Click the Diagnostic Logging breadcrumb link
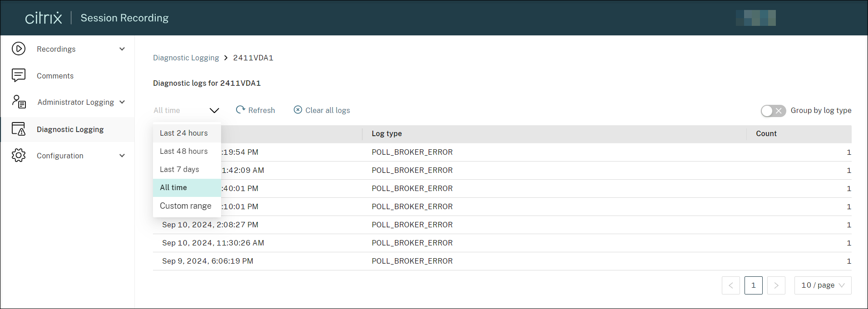The image size is (868, 309). click(186, 58)
